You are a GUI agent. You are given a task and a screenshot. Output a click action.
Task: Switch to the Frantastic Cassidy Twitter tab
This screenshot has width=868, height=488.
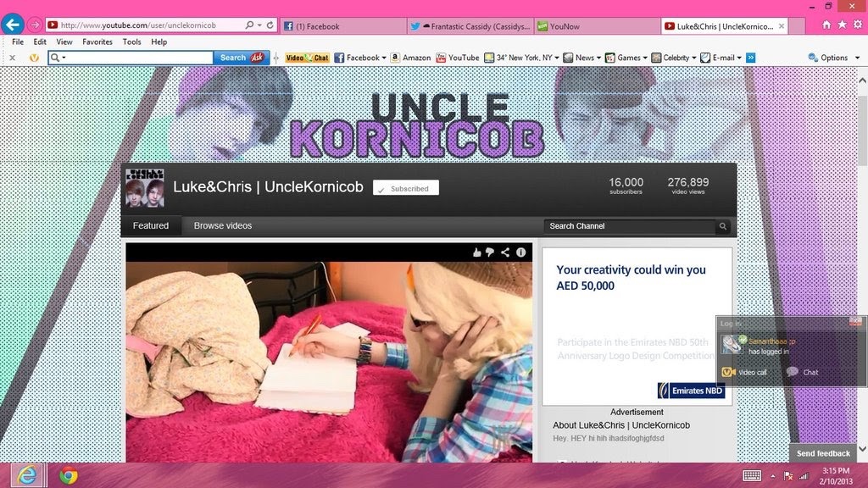[470, 26]
